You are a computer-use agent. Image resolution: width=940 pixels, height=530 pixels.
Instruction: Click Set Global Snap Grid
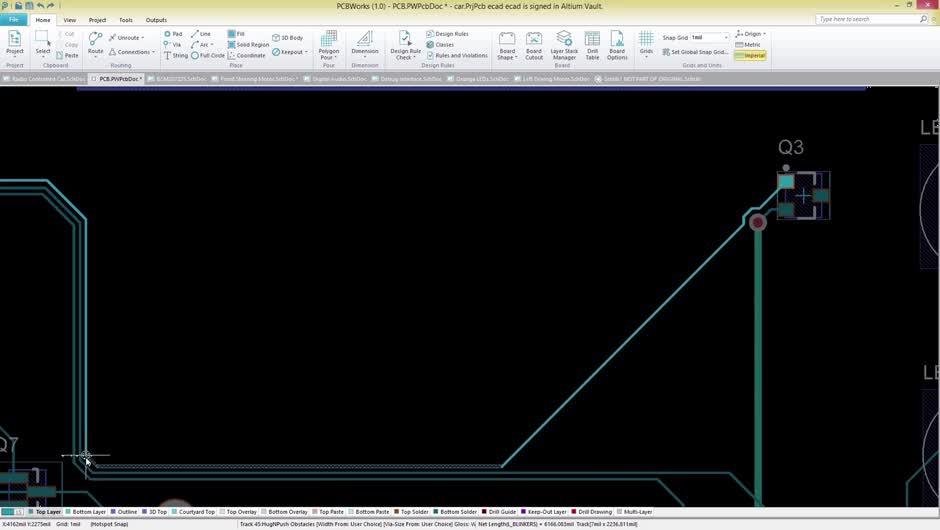(695, 52)
